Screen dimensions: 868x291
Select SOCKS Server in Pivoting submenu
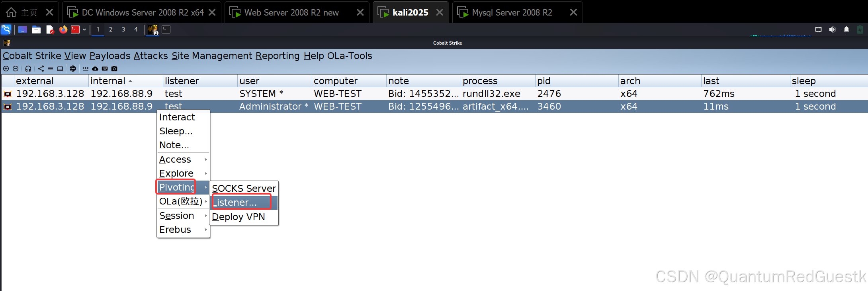tap(244, 189)
